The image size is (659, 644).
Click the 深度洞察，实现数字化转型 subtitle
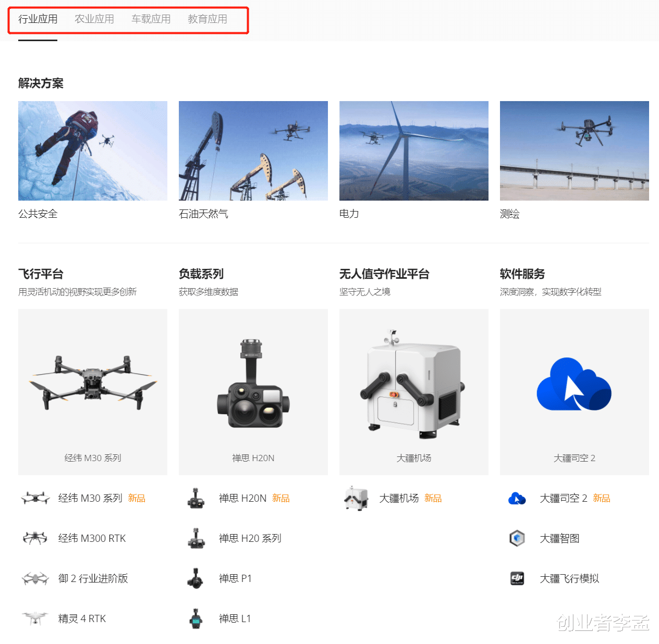[551, 292]
